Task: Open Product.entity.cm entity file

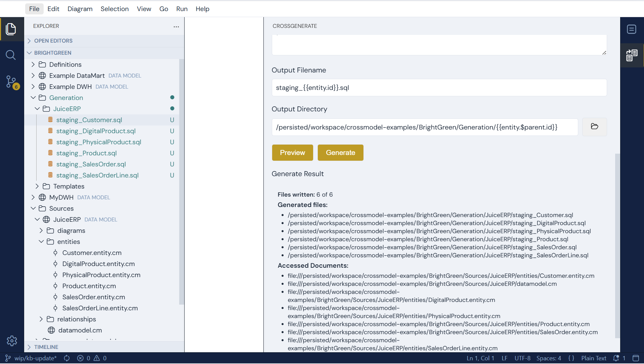Action: (x=89, y=286)
